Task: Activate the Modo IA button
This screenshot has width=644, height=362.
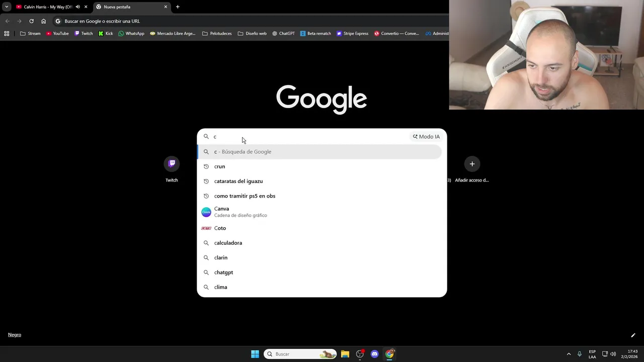Action: (x=426, y=137)
